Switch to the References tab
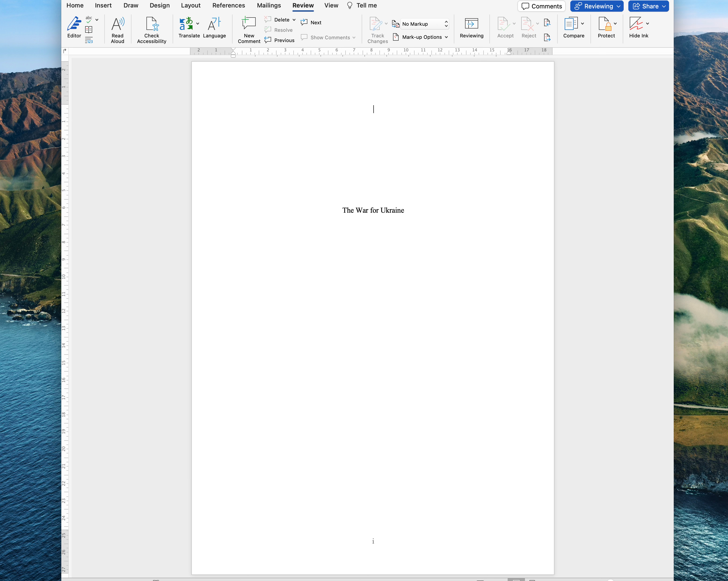Screen dimensions: 728x581 coord(229,5)
